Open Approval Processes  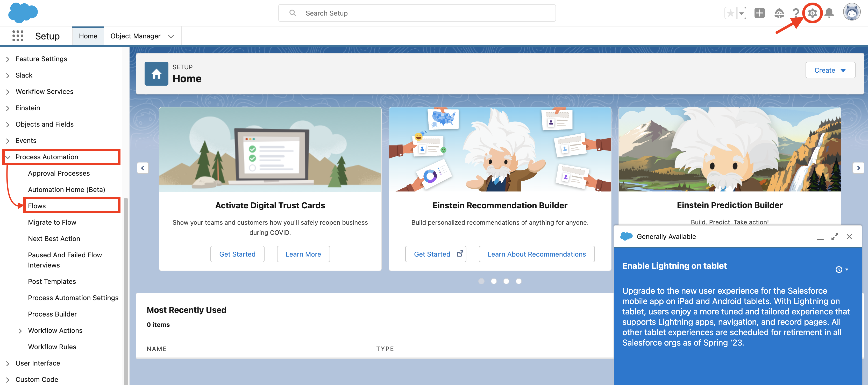59,173
